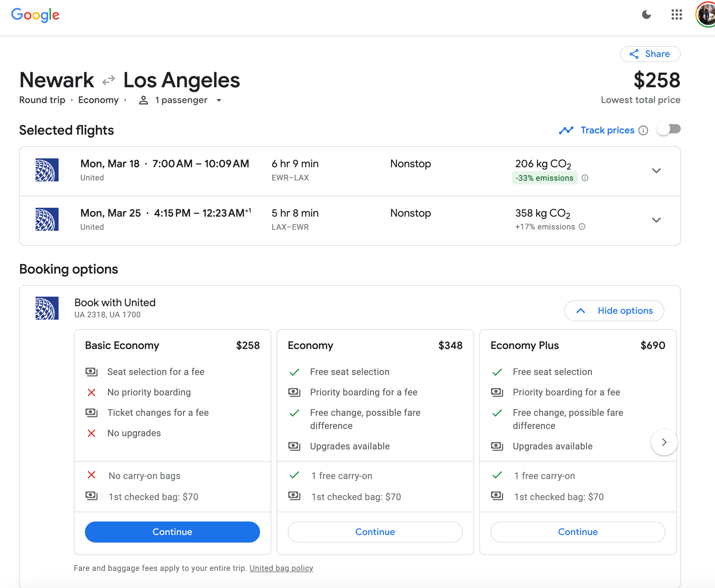
Task: Show next fare options arrow
Action: tap(664, 442)
